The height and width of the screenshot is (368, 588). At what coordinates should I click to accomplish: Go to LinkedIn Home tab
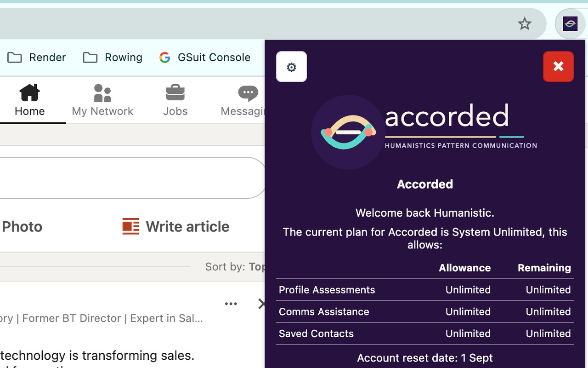(x=30, y=100)
